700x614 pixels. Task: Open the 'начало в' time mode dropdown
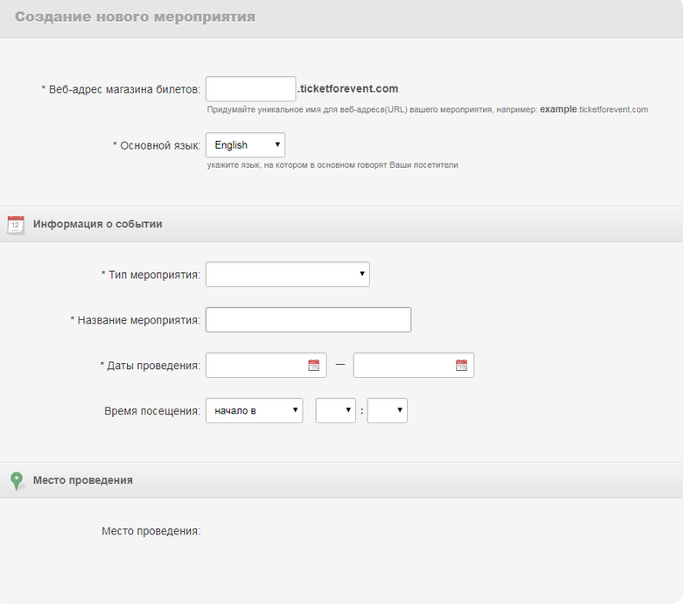pos(254,410)
